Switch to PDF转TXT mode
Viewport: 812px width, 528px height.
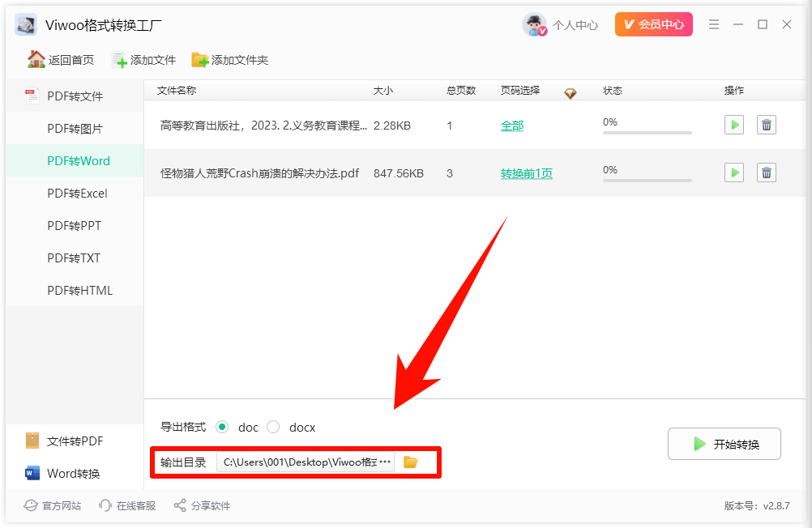point(75,258)
